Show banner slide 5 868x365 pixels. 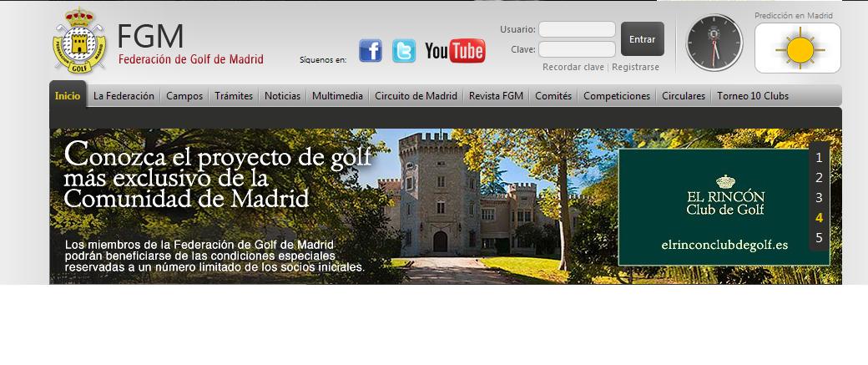tap(820, 237)
